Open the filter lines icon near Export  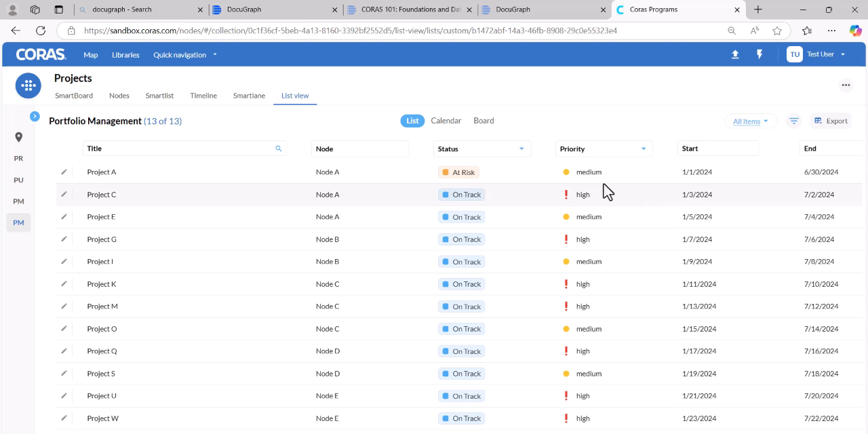point(793,121)
